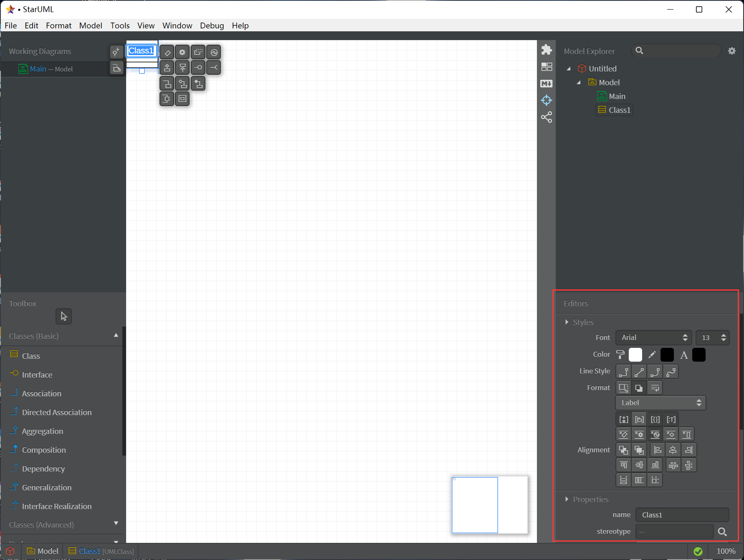Click the stereotype search magnifier icon
744x560 pixels.
point(722,532)
